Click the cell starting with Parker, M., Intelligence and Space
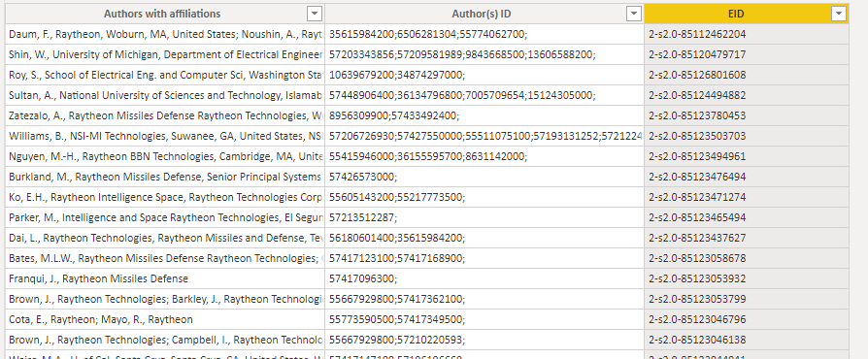This screenshot has width=868, height=359. coord(165,218)
